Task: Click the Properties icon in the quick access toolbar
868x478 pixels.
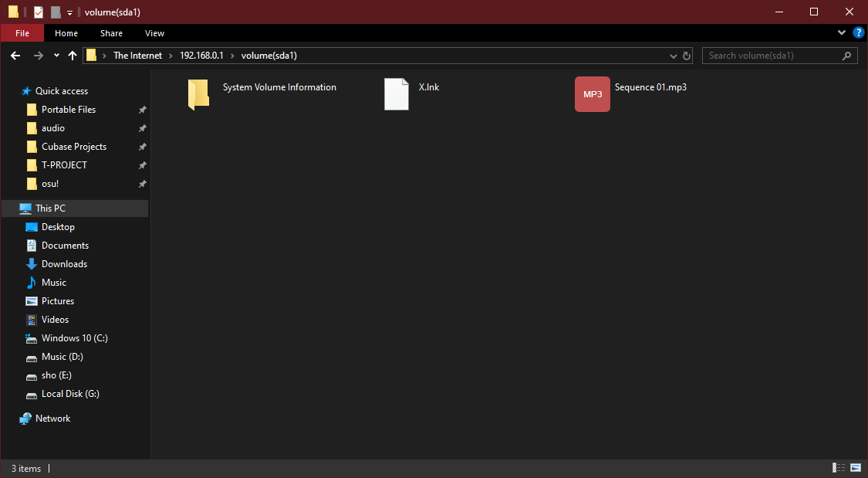Action: (x=39, y=12)
